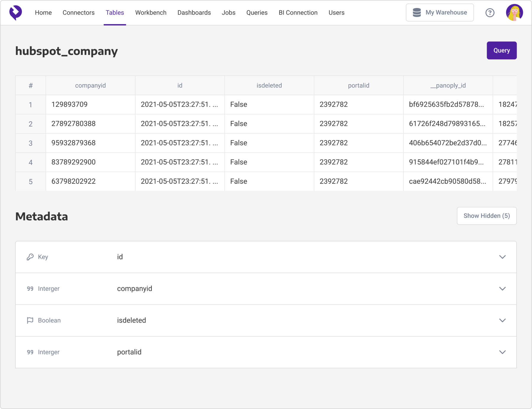The height and width of the screenshot is (409, 532).
Task: Go to the Home tab
Action: click(43, 13)
